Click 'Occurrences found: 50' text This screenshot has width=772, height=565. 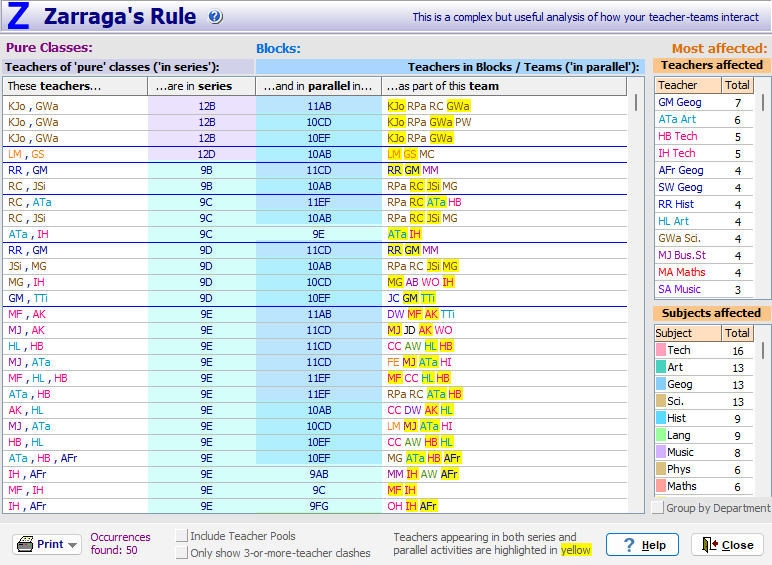click(x=120, y=544)
